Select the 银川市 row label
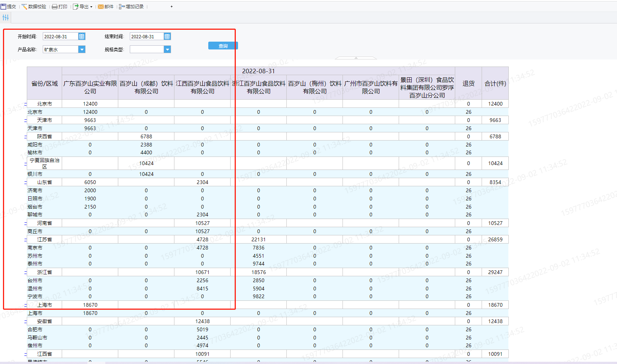Screen dimensions: 617x364 [35, 174]
